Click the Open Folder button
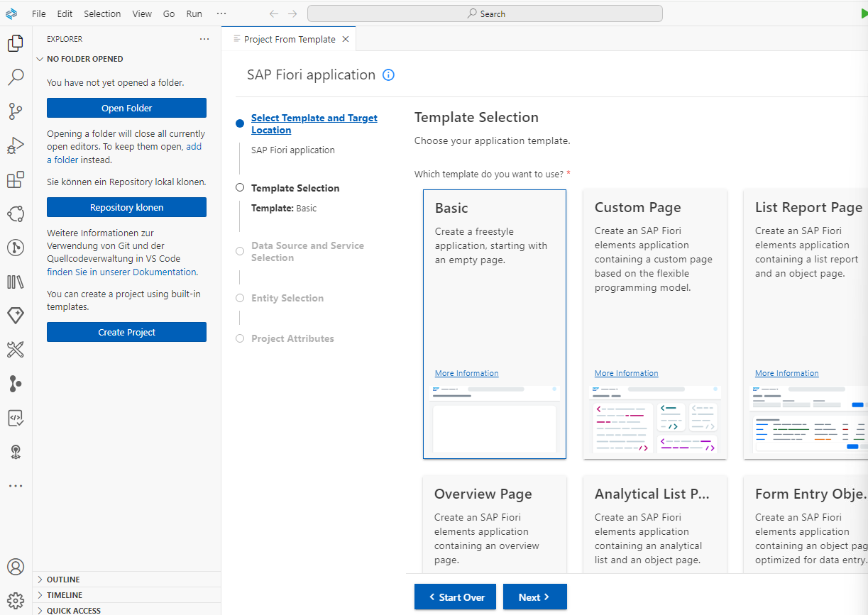This screenshot has width=868, height=615. pos(126,108)
